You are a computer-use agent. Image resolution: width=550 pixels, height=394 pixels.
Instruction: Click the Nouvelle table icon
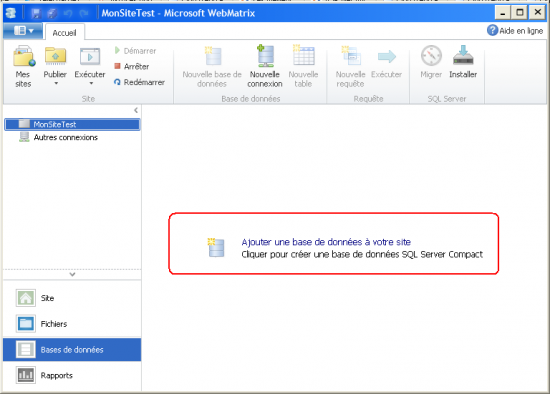click(x=303, y=55)
